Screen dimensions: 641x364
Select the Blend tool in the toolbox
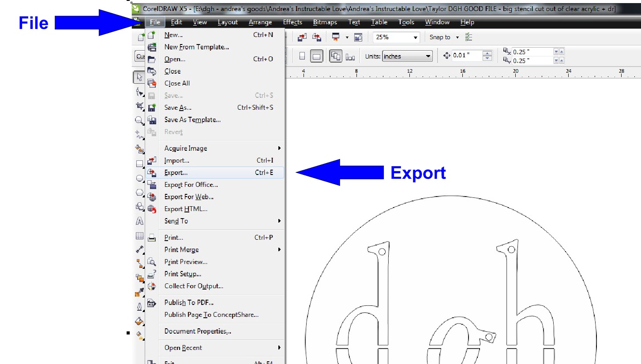coord(139,278)
